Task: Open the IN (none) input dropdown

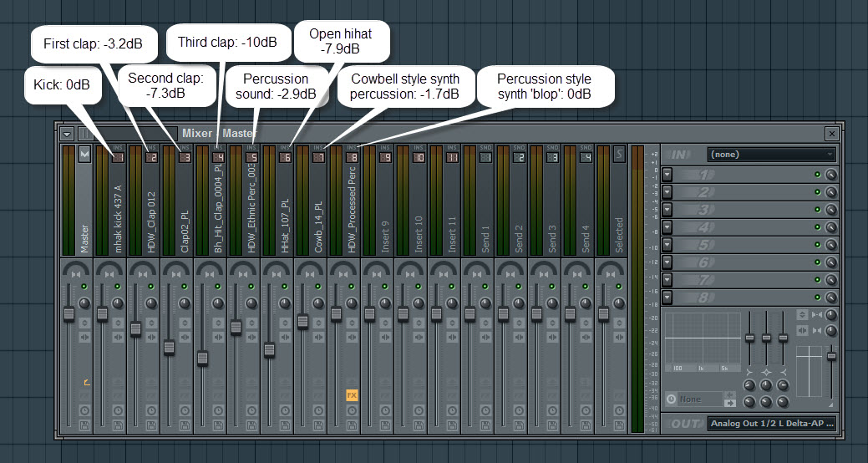Action: [772, 155]
